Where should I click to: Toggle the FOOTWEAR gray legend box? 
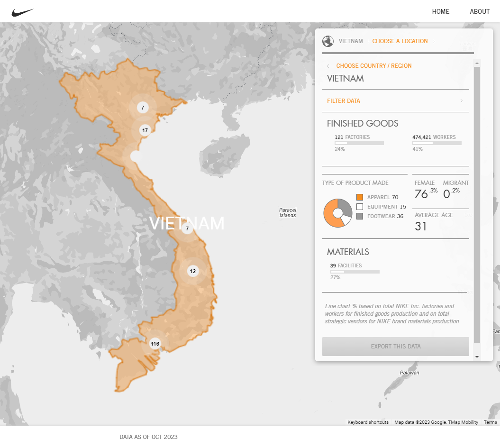click(360, 216)
